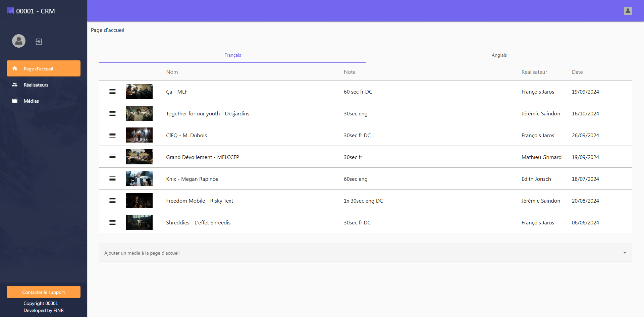The height and width of the screenshot is (317, 644).
Task: Select the Français tab
Action: 232,55
